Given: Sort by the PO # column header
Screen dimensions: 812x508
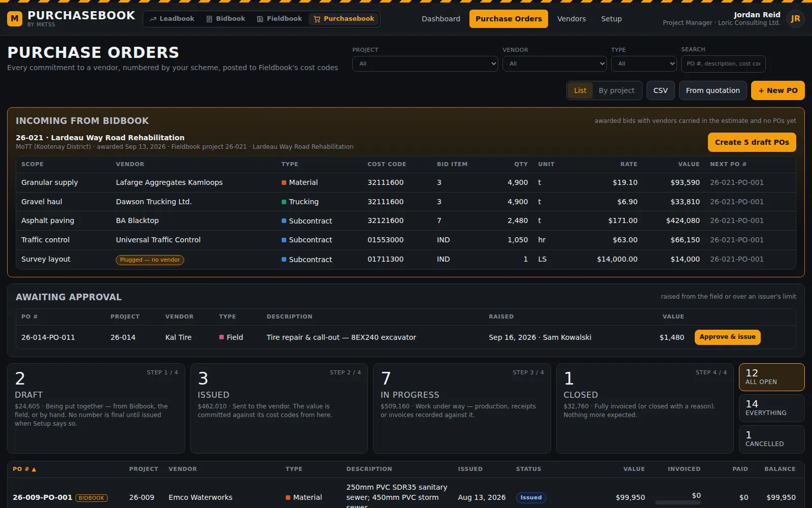Looking at the screenshot, I should (24, 469).
